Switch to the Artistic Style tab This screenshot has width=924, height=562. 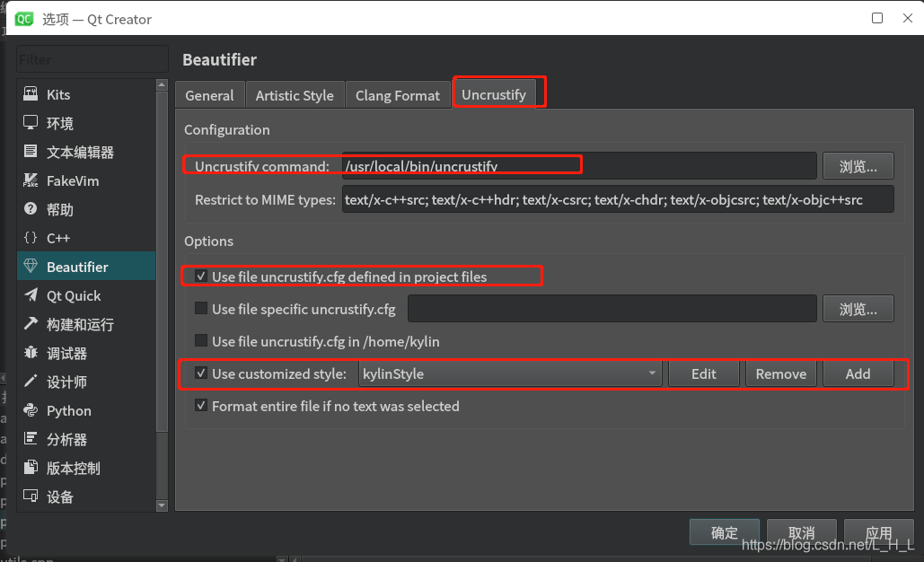[x=295, y=95]
